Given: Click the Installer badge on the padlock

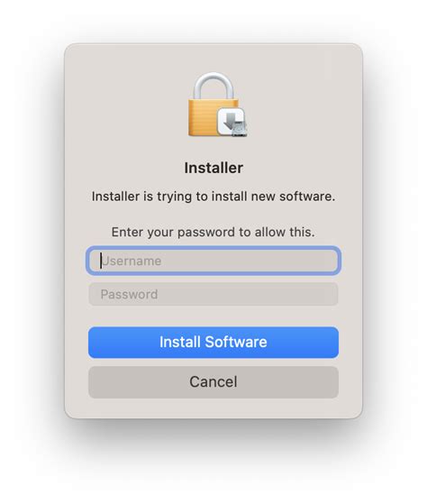Looking at the screenshot, I should click(x=232, y=123).
